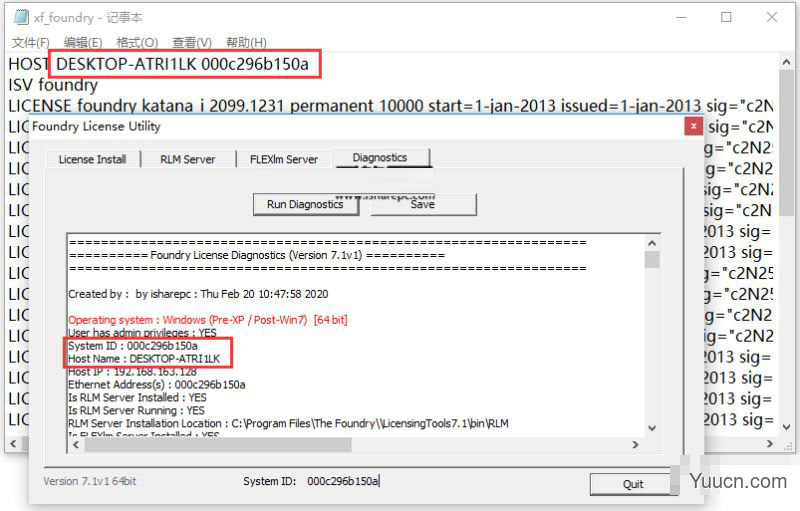Click diagnostics log scroll right arrow
This screenshot has width=800, height=511.
(635, 445)
